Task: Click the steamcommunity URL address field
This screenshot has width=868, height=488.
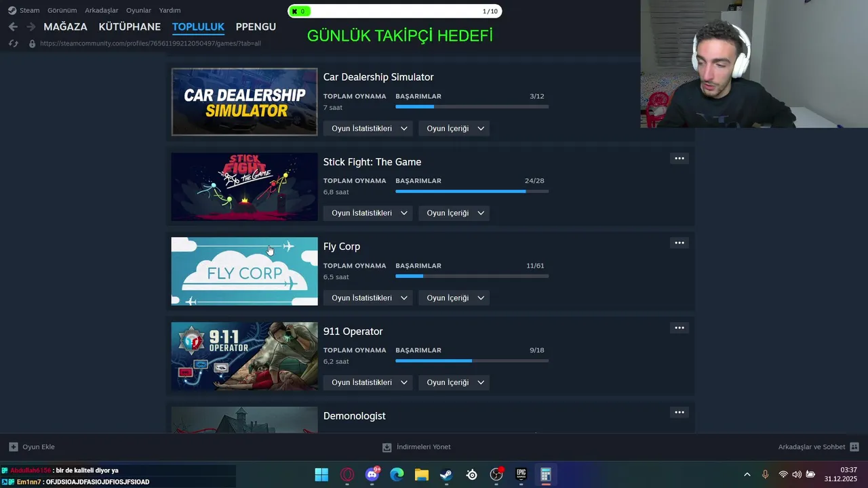Action: coord(151,43)
